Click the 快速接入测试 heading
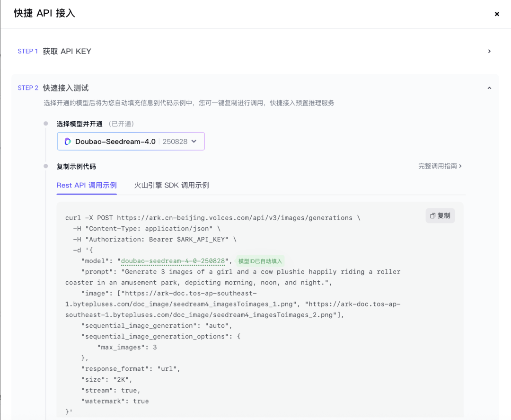Viewport: 511px width, 420px height. (x=65, y=88)
